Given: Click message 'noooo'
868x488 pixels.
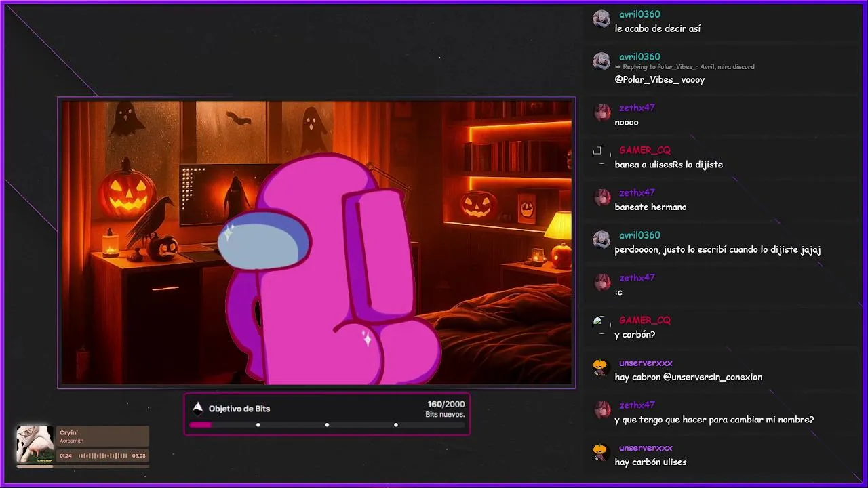Looking at the screenshot, I should click(627, 123).
